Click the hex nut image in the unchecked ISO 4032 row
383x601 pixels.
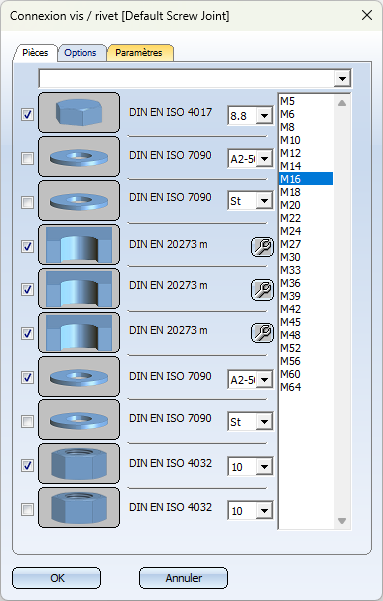[x=79, y=508]
